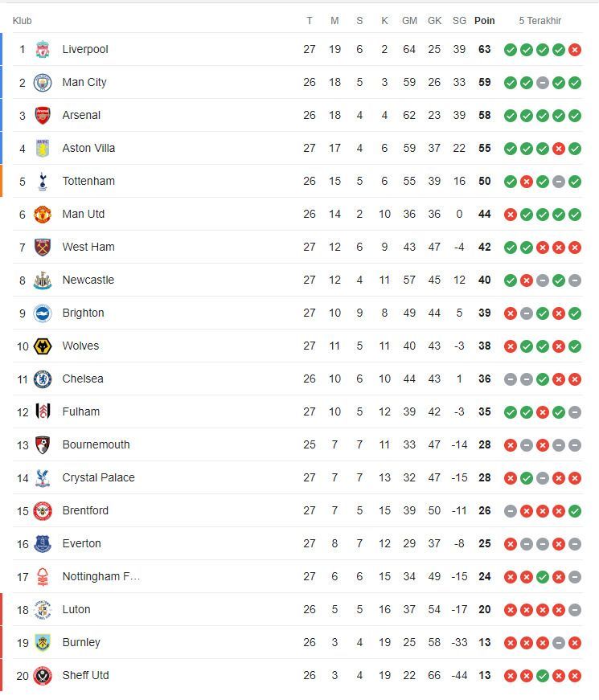The width and height of the screenshot is (599, 700).
Task: Click the Chelsea club crest
Action: click(x=43, y=379)
